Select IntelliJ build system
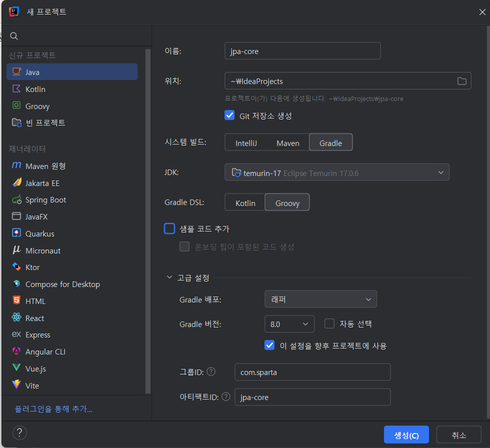The image size is (490, 448). click(x=246, y=143)
